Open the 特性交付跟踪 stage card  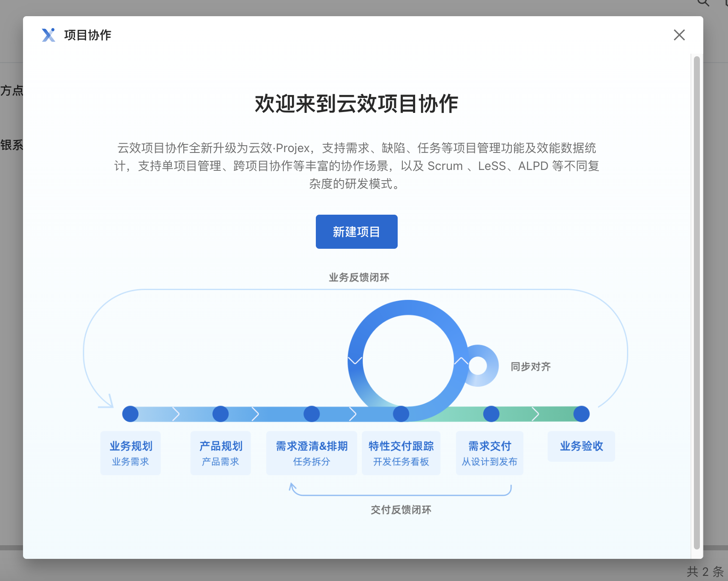[401, 453]
